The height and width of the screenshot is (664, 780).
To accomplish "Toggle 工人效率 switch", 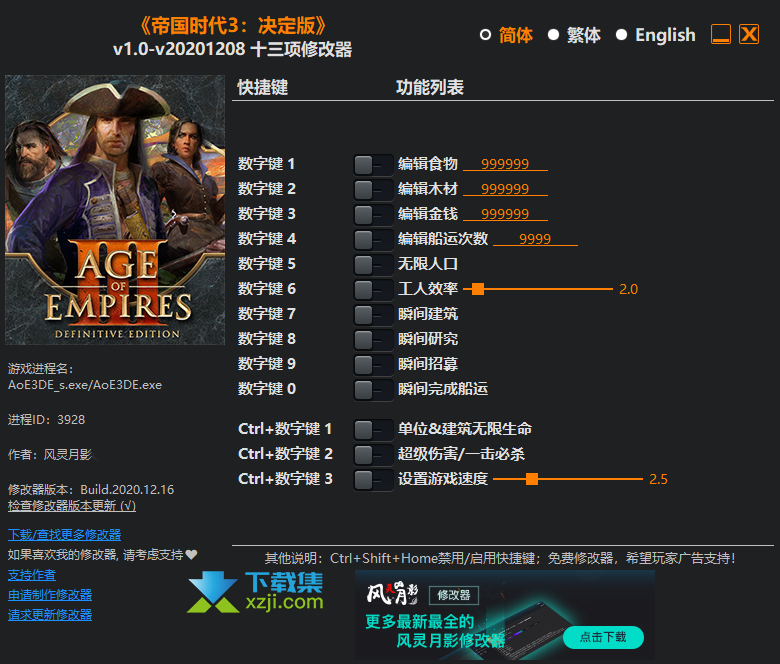I will click(x=373, y=289).
